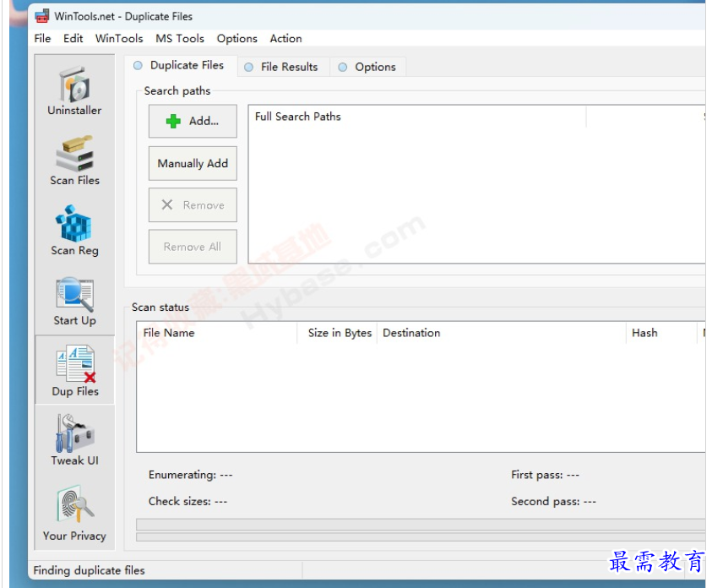Image resolution: width=712 pixels, height=588 pixels.
Task: Click the Search paths group label
Action: 177,90
